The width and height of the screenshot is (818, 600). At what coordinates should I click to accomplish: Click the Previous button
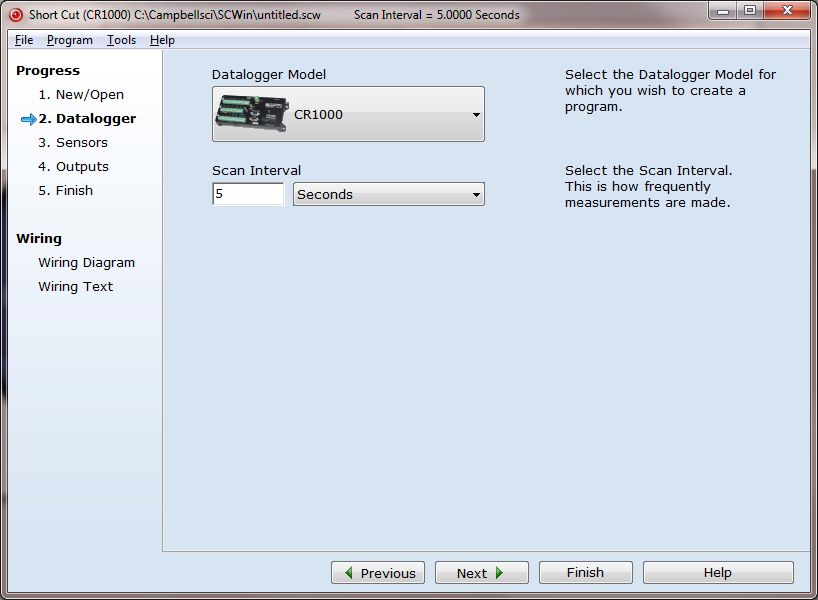(x=378, y=573)
